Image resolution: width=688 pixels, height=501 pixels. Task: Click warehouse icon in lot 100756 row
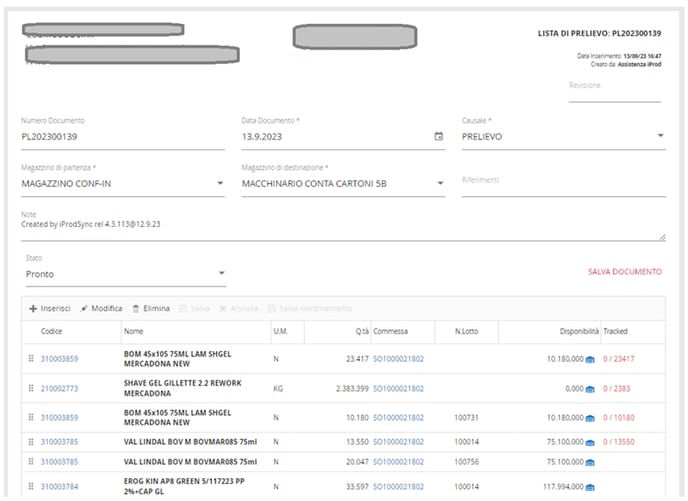[590, 462]
